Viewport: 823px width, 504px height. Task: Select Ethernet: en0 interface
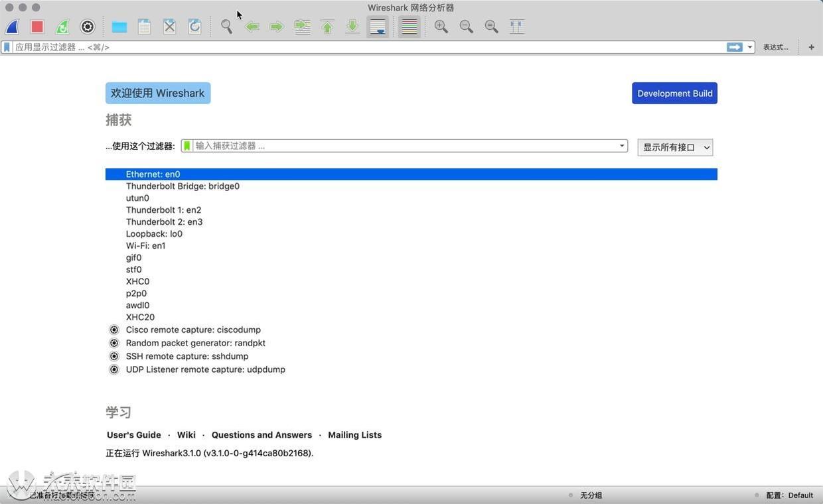coord(411,174)
